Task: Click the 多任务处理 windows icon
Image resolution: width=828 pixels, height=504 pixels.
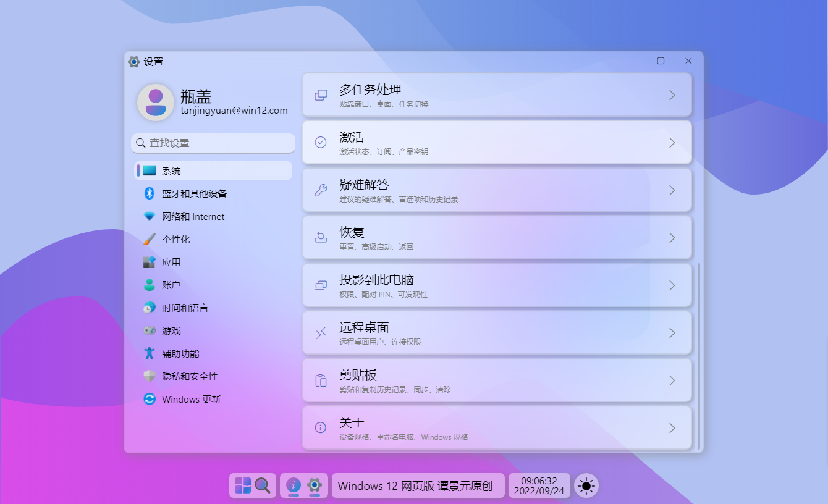Action: tap(321, 95)
